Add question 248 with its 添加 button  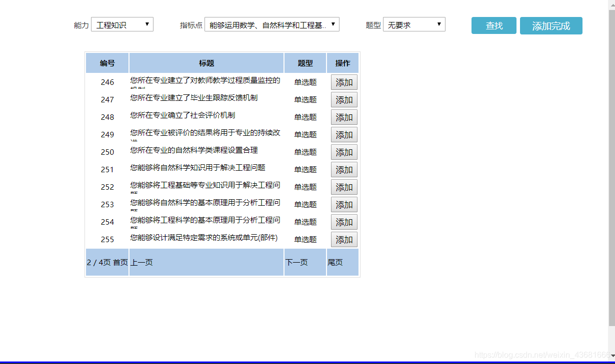coord(344,117)
